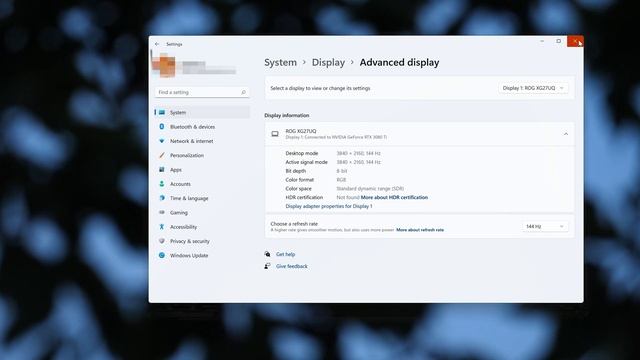Click the user profile picture
The height and width of the screenshot is (360, 640).
click(163, 65)
